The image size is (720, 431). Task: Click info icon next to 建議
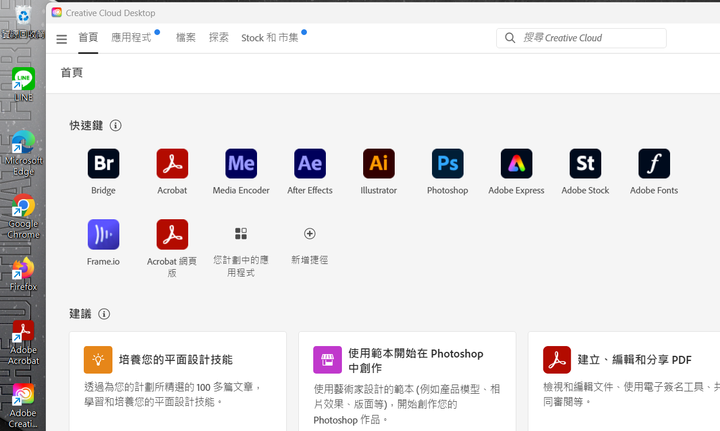(x=104, y=314)
